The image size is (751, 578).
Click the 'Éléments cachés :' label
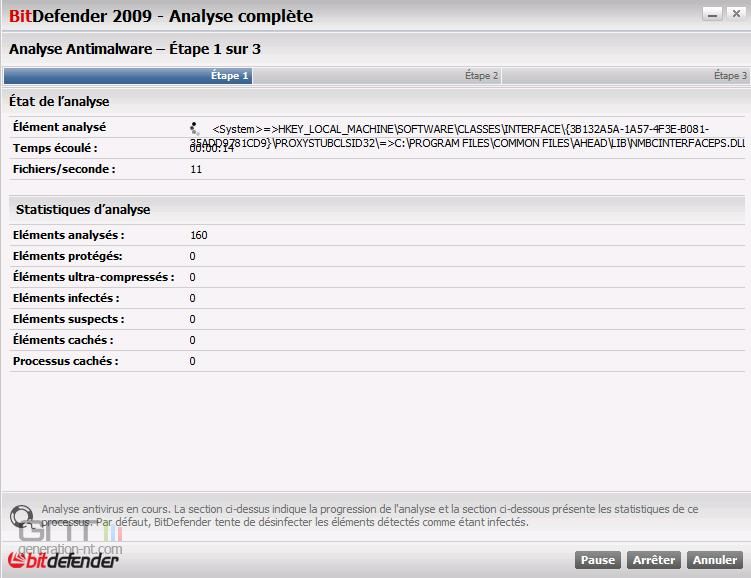pos(63,340)
